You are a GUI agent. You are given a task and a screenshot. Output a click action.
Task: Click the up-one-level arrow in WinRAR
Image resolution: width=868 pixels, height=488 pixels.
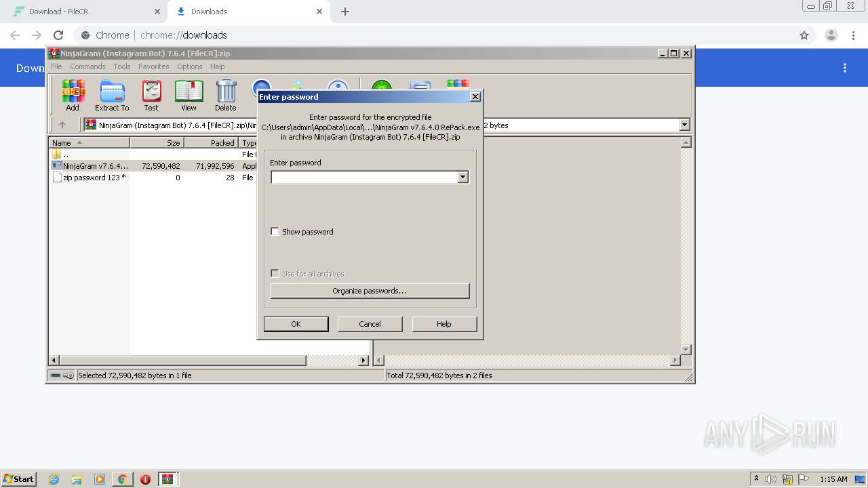pos(62,125)
